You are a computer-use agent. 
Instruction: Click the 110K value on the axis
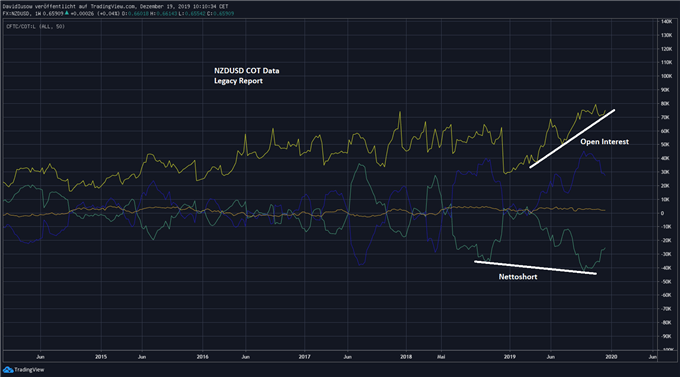pyautogui.click(x=666, y=62)
